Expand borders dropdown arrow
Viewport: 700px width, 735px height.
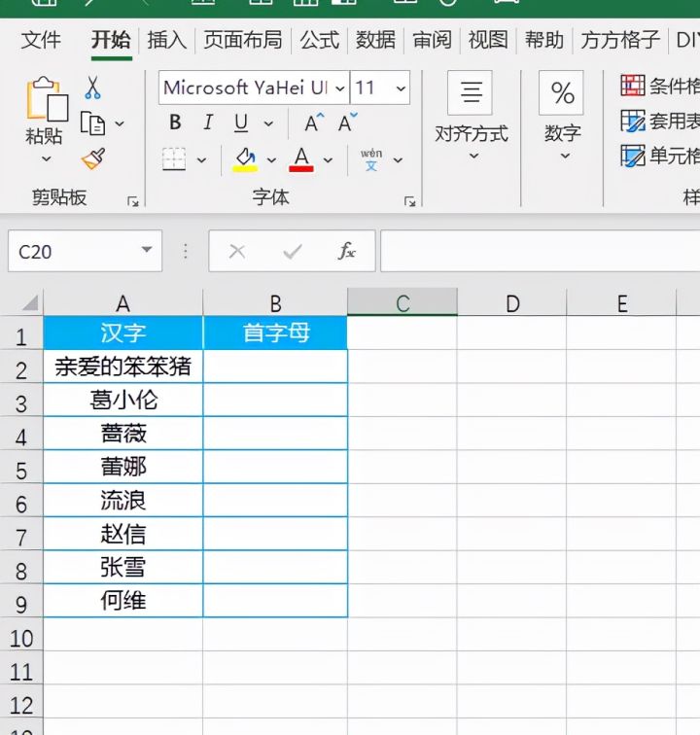201,160
